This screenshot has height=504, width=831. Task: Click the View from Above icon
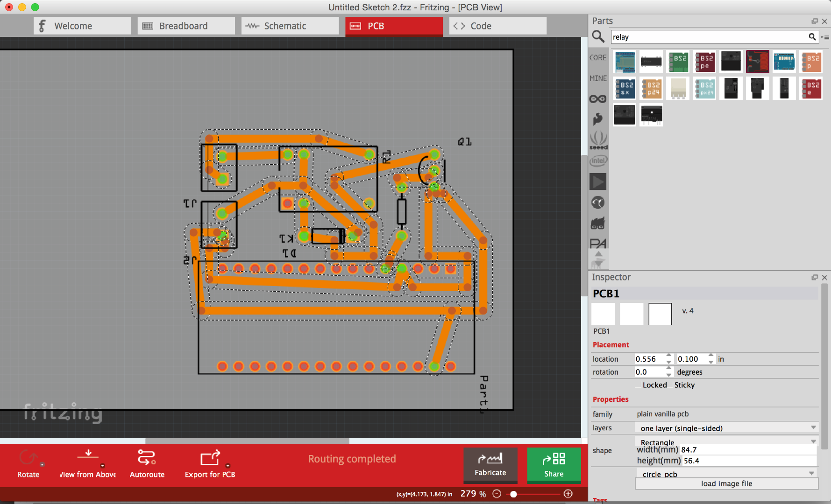(x=88, y=456)
